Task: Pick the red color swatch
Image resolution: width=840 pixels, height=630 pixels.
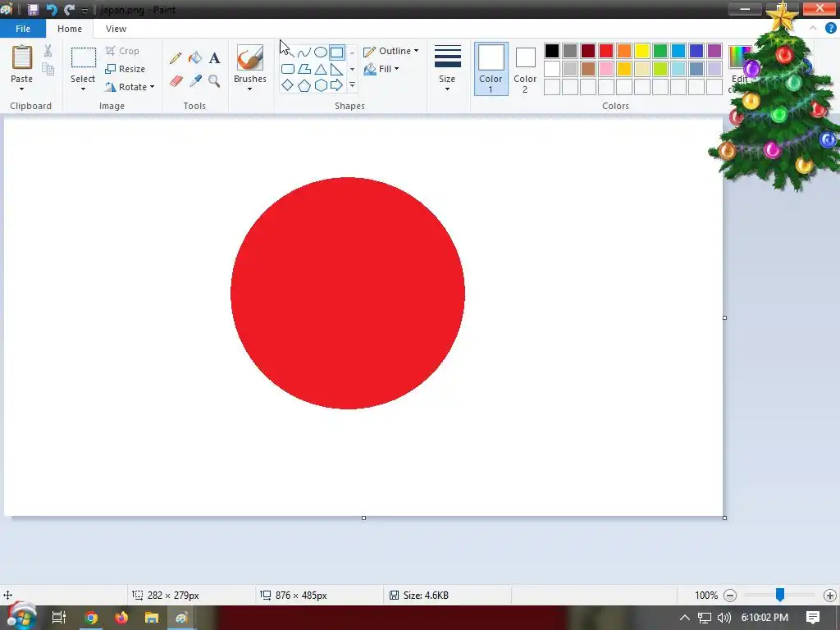Action: click(606, 51)
